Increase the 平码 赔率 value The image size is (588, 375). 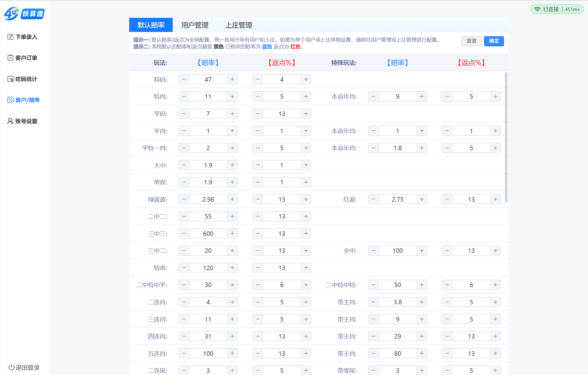232,114
